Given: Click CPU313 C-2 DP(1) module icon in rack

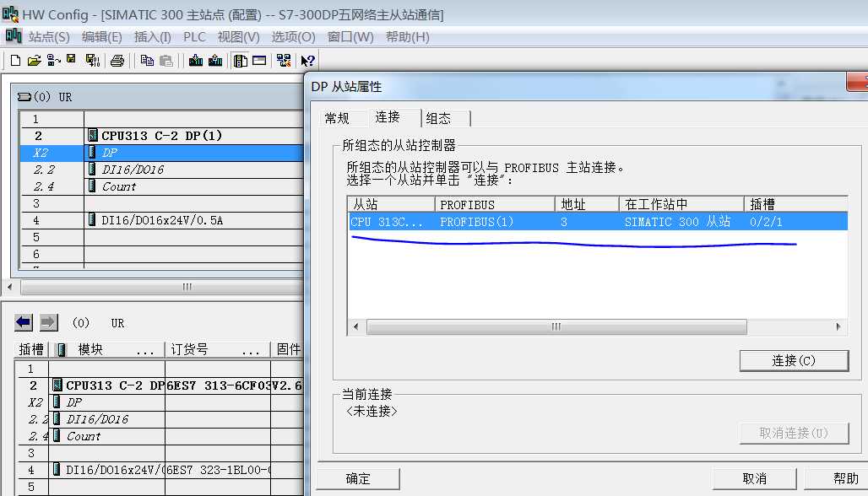Looking at the screenshot, I should [x=93, y=136].
